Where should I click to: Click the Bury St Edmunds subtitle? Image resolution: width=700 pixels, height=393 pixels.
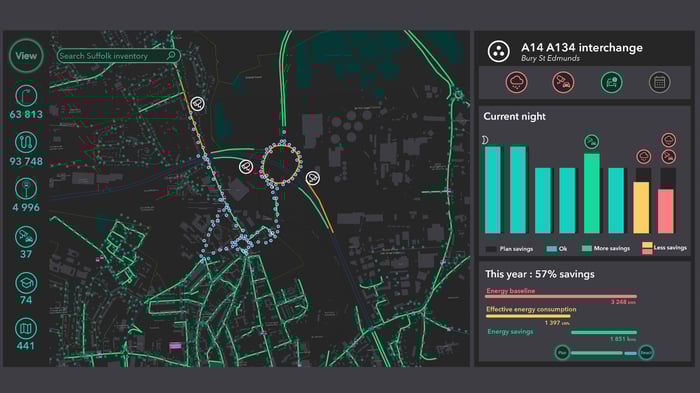click(x=550, y=59)
